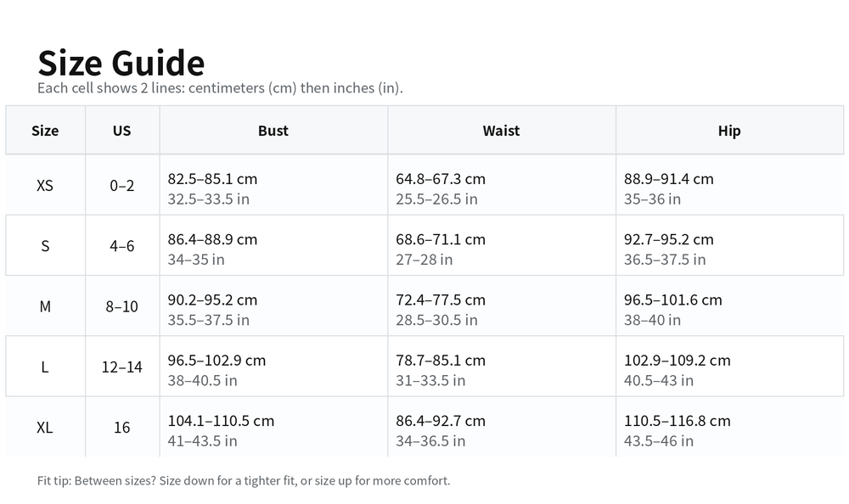Click US size 0–2 cell
The width and height of the screenshot is (849, 504).
pos(122,185)
